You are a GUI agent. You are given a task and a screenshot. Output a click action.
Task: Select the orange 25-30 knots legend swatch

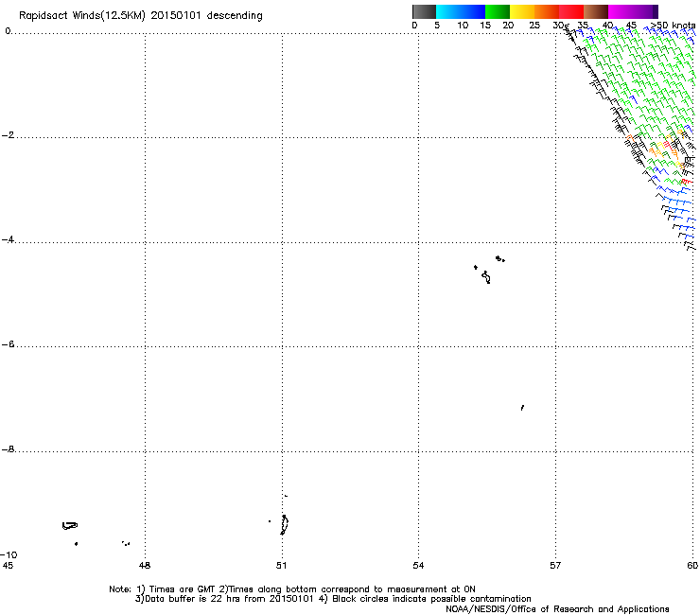[547, 11]
